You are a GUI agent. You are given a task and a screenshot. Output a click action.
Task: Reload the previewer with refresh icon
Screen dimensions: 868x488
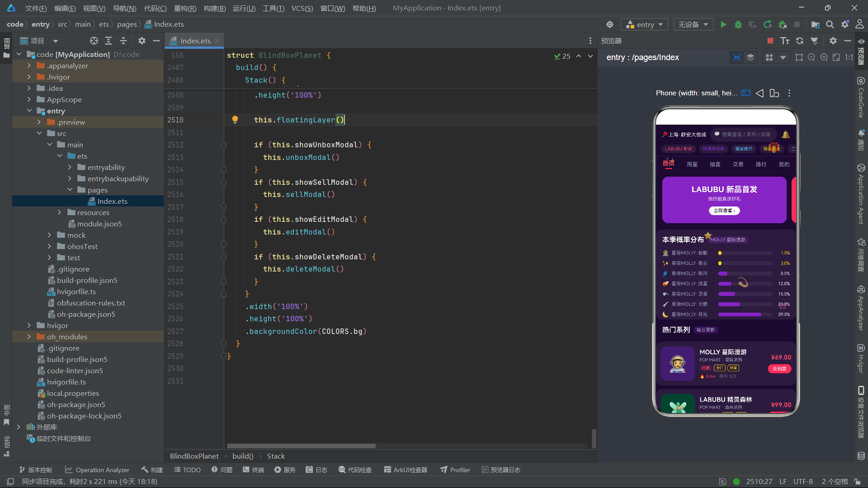[x=800, y=41]
